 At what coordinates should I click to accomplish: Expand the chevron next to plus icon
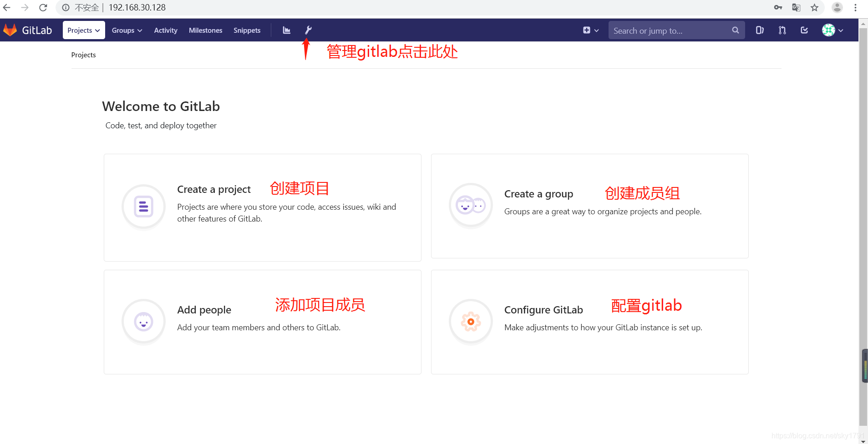click(597, 30)
